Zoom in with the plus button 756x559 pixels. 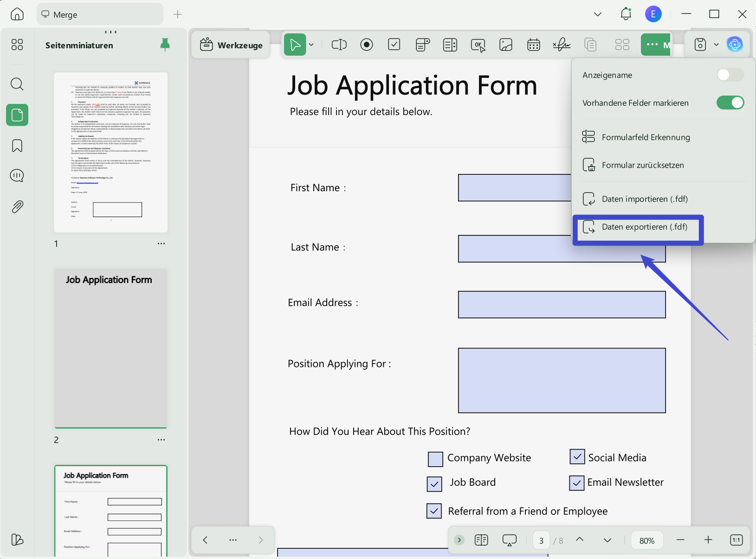(x=708, y=540)
